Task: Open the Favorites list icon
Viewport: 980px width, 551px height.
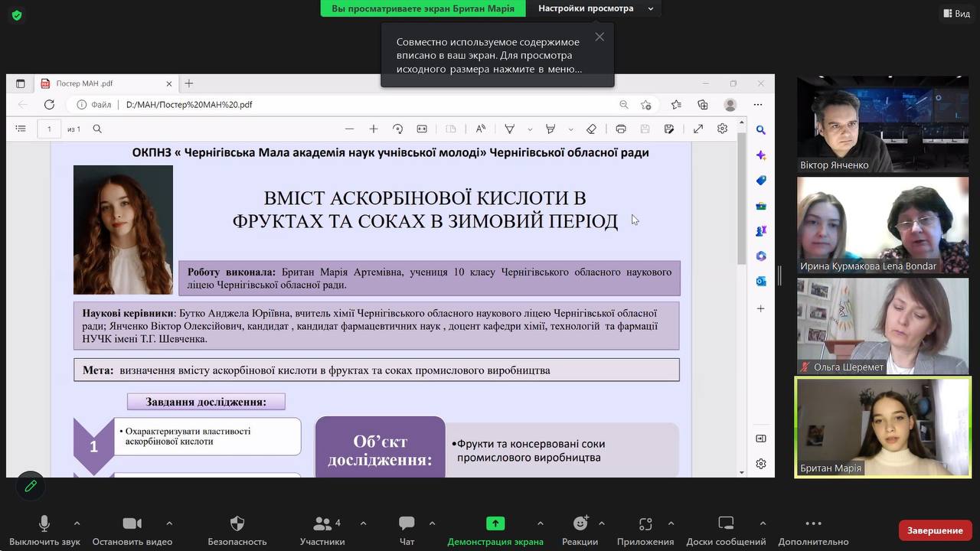Action: (676, 105)
